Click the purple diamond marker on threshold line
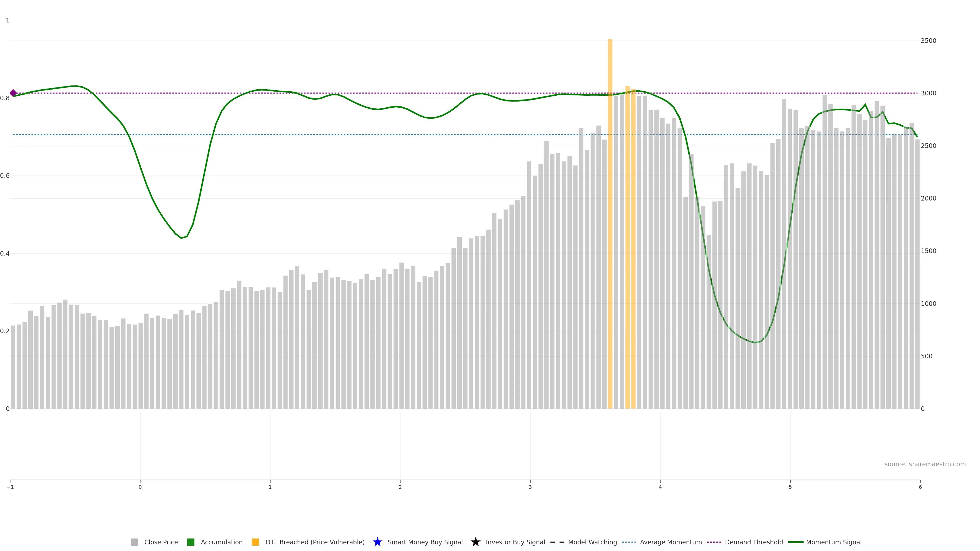980x551 pixels. coord(13,93)
